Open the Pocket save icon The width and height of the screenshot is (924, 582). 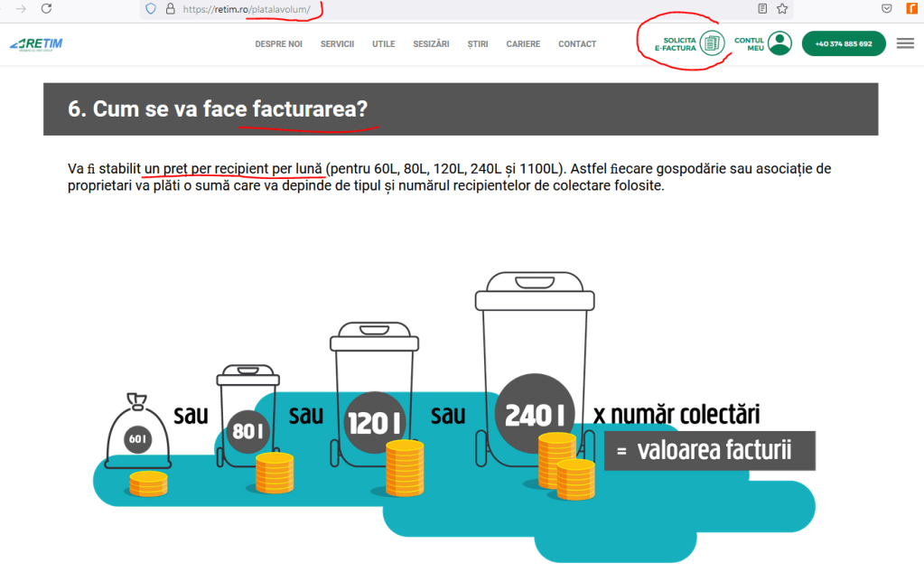coord(887,8)
